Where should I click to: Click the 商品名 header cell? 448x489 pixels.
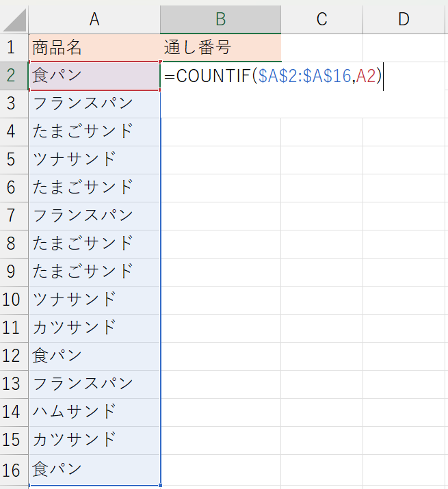(x=94, y=48)
